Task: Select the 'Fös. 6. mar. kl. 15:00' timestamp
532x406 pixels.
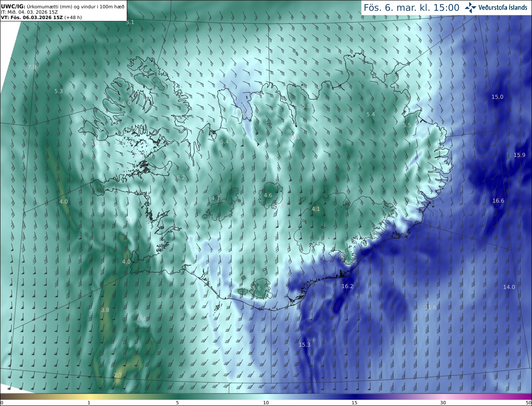Action: tap(411, 7)
